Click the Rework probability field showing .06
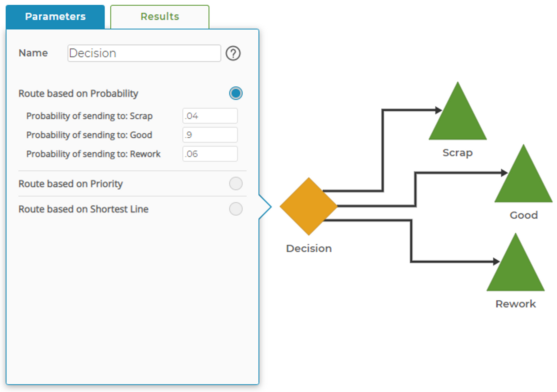This screenshot has height=392, width=557. (x=210, y=153)
